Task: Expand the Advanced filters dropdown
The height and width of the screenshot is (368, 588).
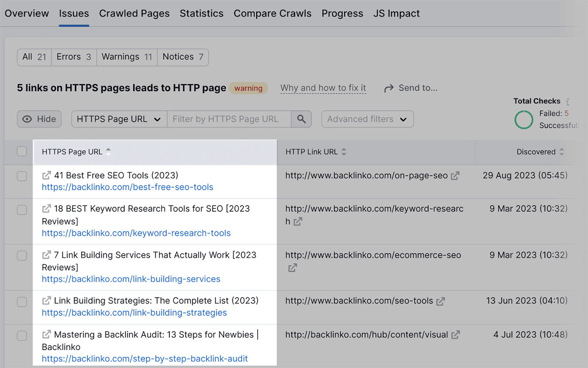Action: (x=367, y=119)
